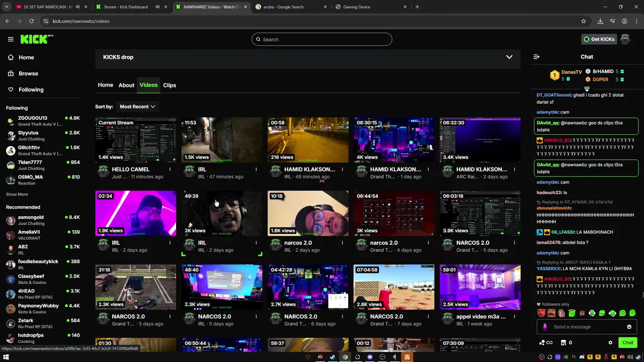The width and height of the screenshot is (644, 362).
Task: Open user profile avatar menu
Action: point(625,39)
